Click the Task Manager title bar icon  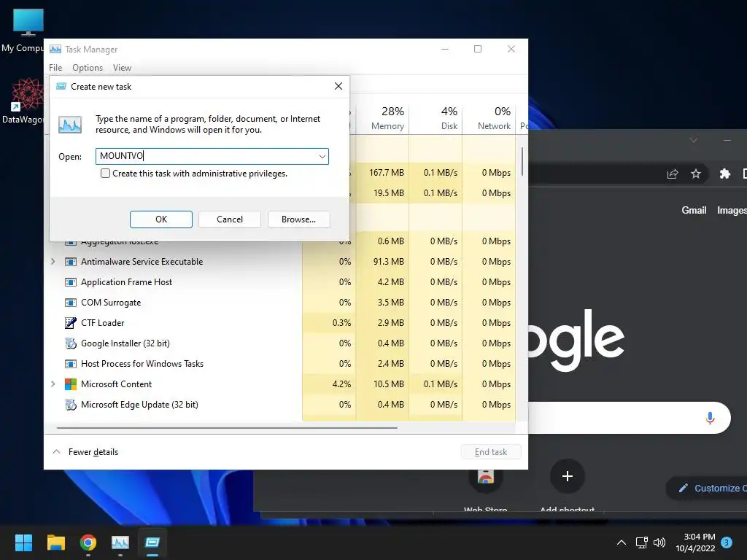pyautogui.click(x=55, y=49)
